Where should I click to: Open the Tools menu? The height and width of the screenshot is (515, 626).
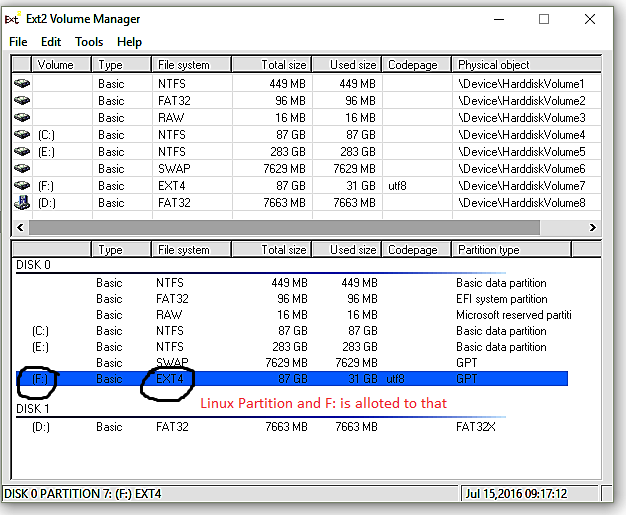(x=89, y=42)
